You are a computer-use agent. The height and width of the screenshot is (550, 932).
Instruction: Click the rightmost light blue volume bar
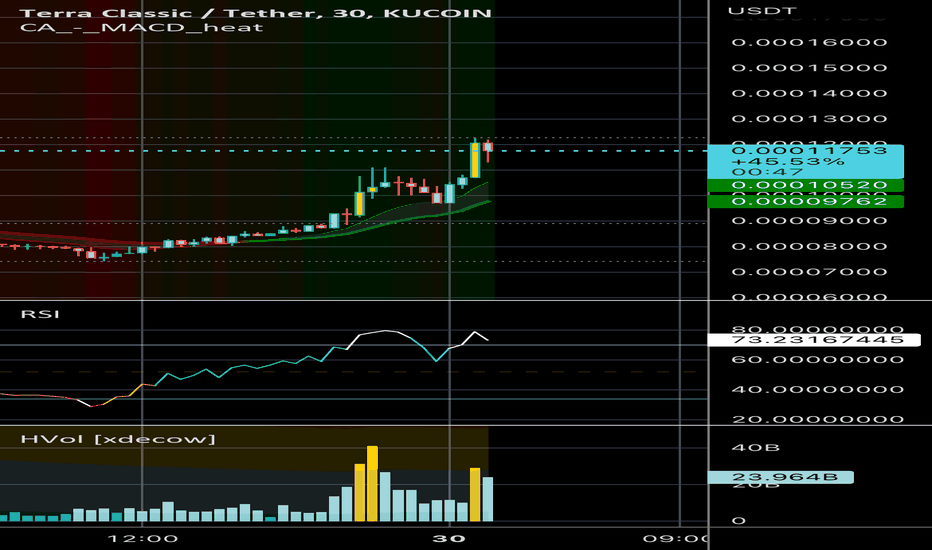click(x=487, y=499)
